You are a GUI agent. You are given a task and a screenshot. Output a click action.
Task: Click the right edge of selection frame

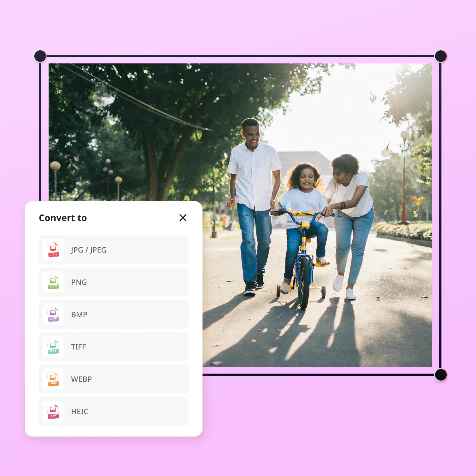[x=440, y=215]
